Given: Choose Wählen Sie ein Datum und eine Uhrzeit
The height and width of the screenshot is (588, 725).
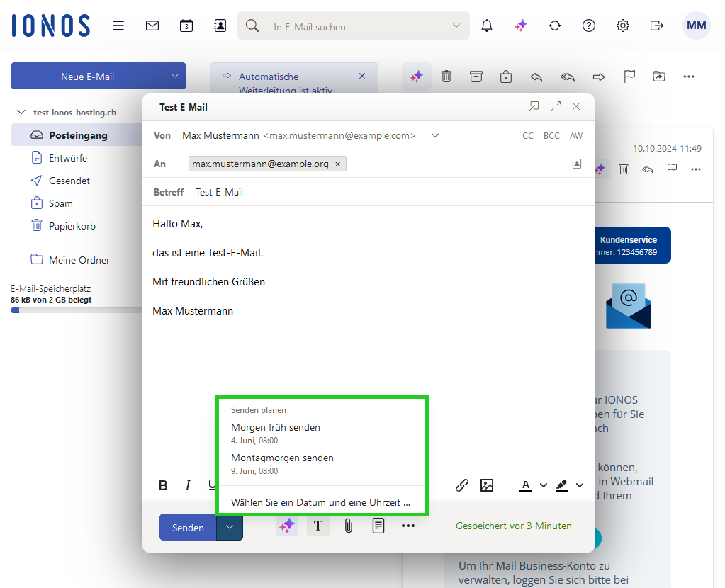Looking at the screenshot, I should pyautogui.click(x=322, y=502).
